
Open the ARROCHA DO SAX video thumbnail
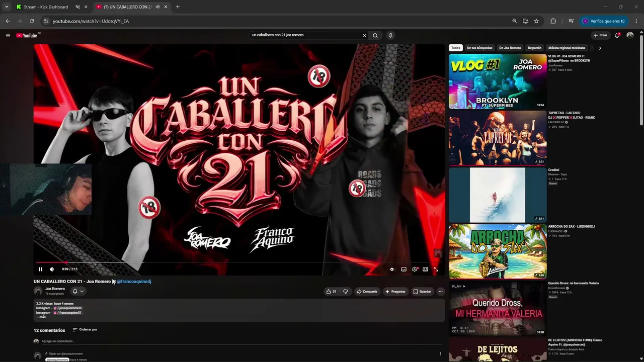(x=498, y=251)
